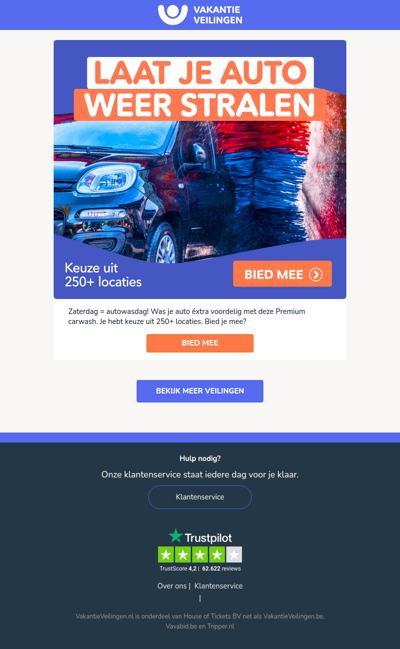This screenshot has height=649, width=400.
Task: Click the fourth green Trustpilot rating star
Action: (217, 555)
